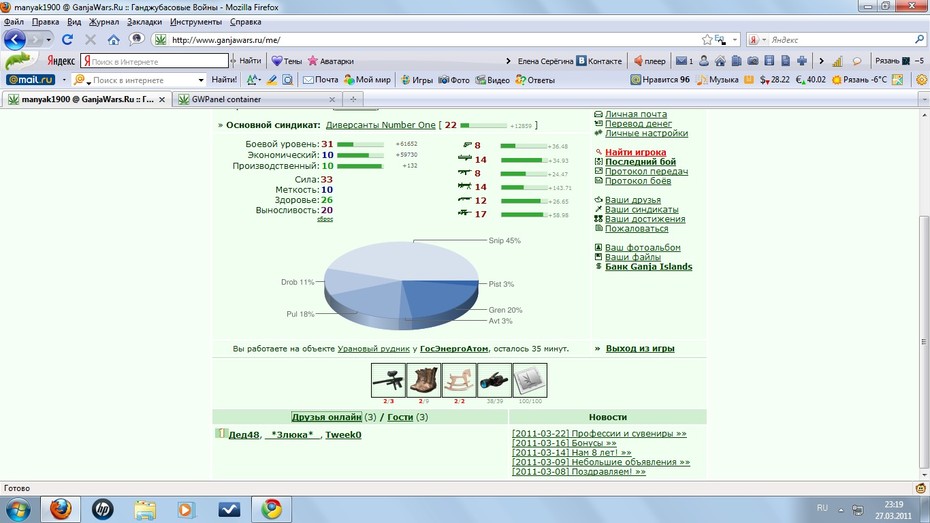
Task: Open the Диверсанты Number One syndicate link
Action: coord(380,125)
